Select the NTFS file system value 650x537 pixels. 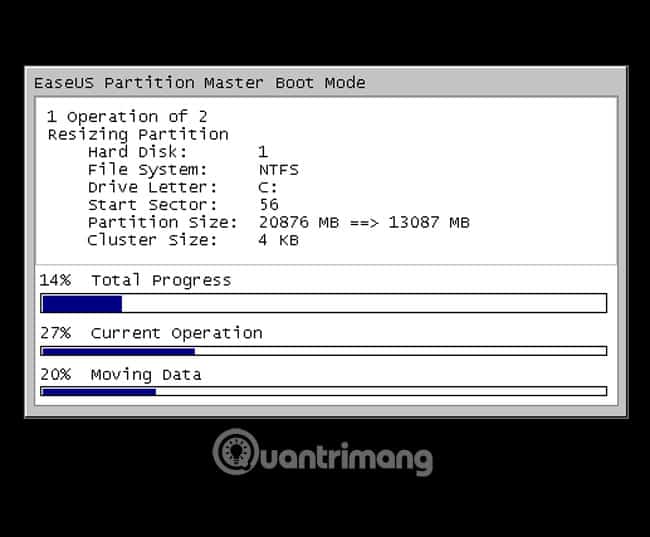click(x=279, y=170)
